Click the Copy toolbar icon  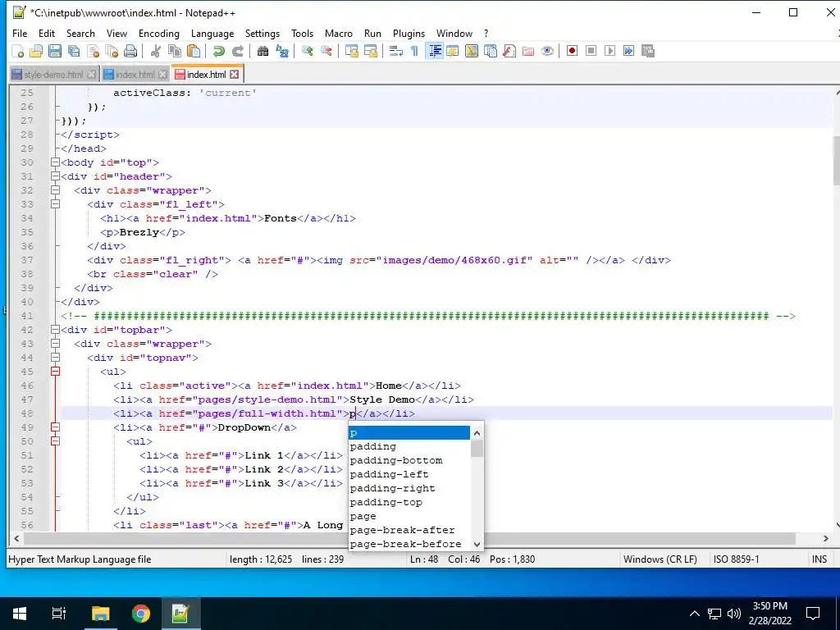click(x=175, y=51)
